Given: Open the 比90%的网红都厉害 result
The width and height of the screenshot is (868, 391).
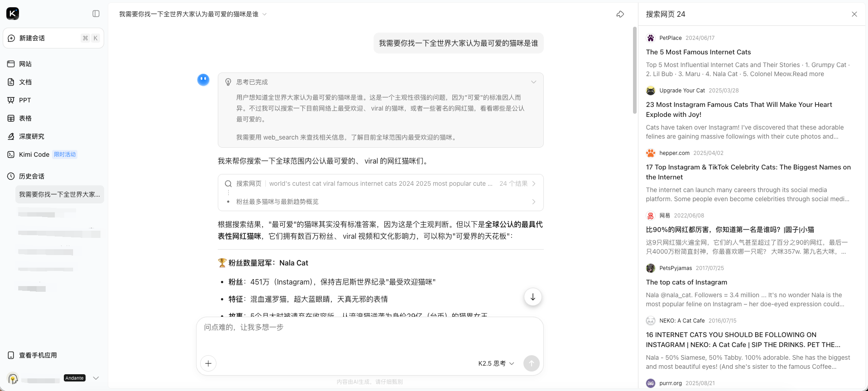Looking at the screenshot, I should (x=730, y=230).
